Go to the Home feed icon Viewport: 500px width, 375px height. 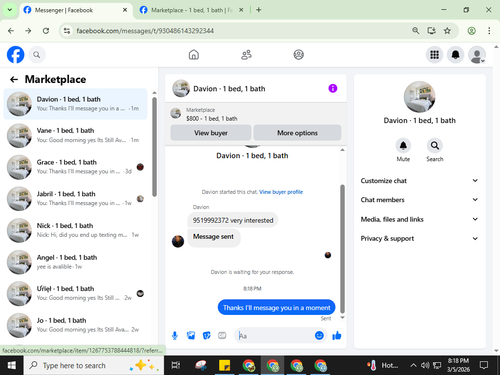(x=194, y=55)
